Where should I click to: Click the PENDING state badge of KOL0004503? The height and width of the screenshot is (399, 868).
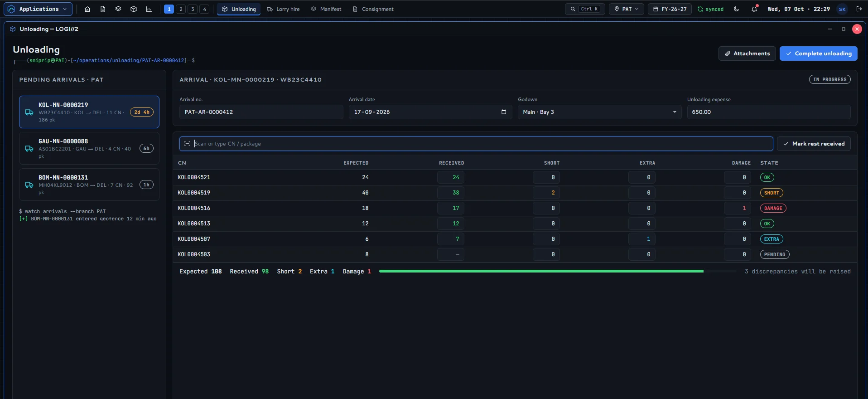coord(775,254)
